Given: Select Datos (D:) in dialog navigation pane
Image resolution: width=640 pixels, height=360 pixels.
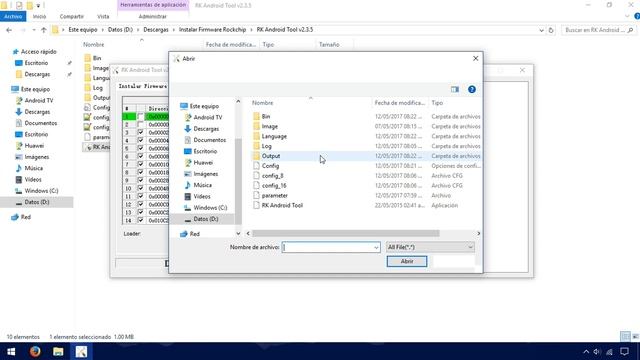Looking at the screenshot, I should (206, 219).
